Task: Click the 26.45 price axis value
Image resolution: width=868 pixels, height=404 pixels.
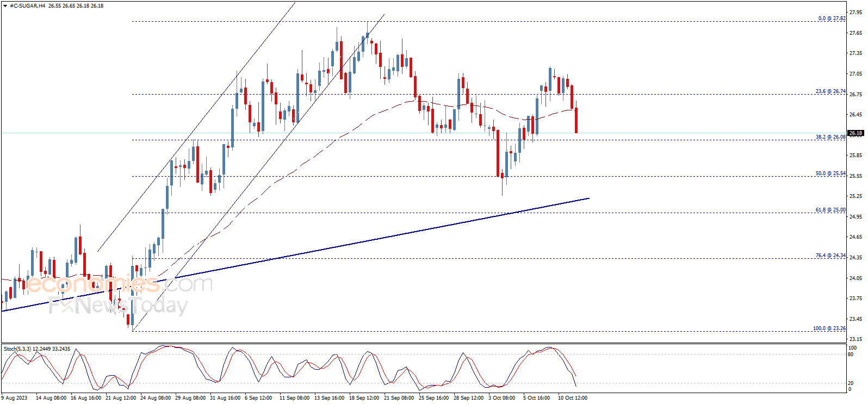Action: [855, 115]
